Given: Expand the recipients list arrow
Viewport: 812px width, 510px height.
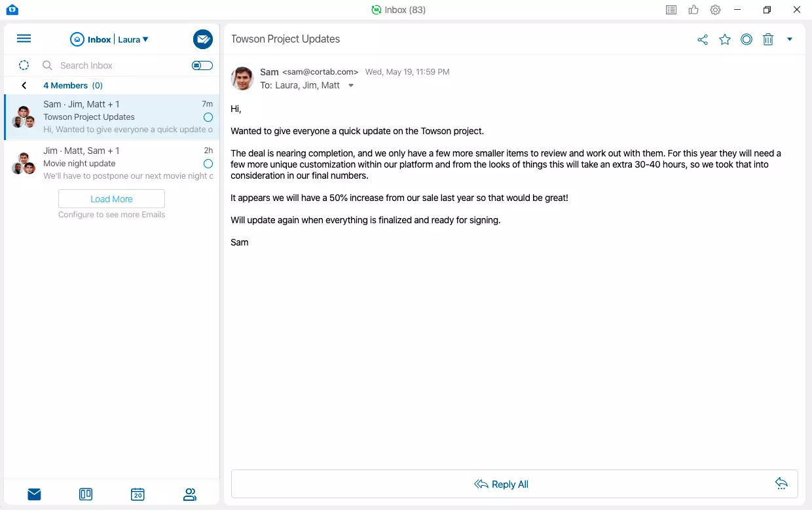Looking at the screenshot, I should coord(351,86).
